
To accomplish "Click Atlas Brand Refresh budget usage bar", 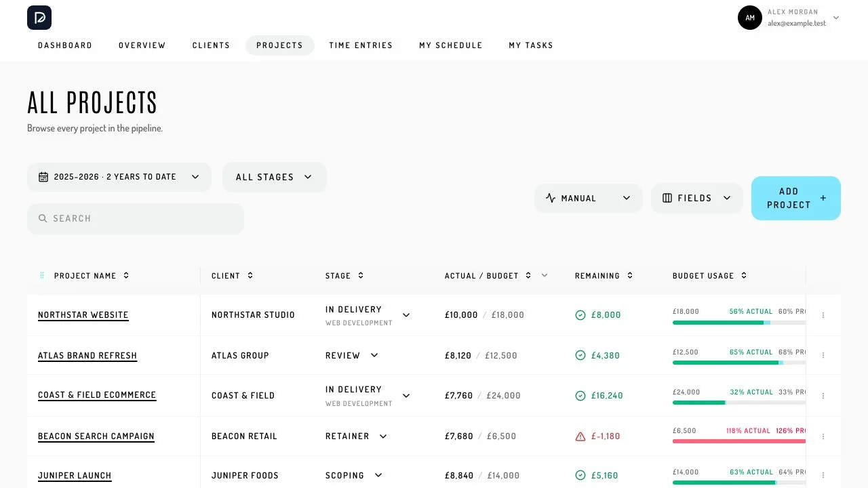I will (x=739, y=363).
